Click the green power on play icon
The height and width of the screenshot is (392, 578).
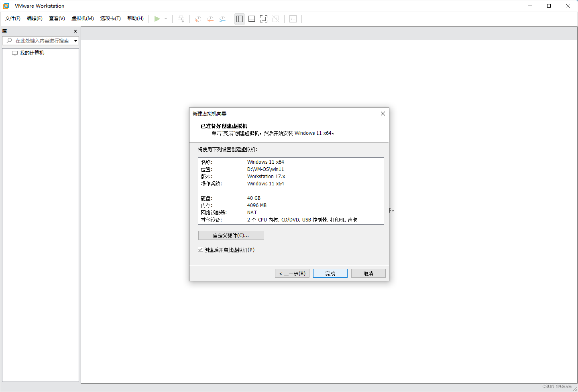(157, 19)
